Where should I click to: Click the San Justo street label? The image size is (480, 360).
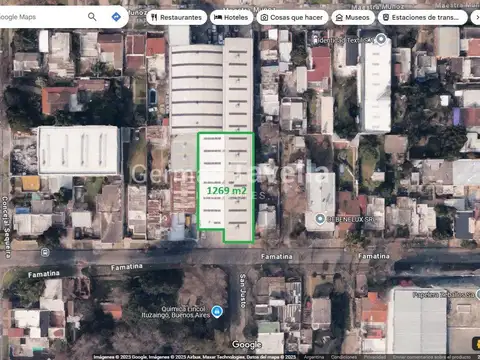point(243,291)
